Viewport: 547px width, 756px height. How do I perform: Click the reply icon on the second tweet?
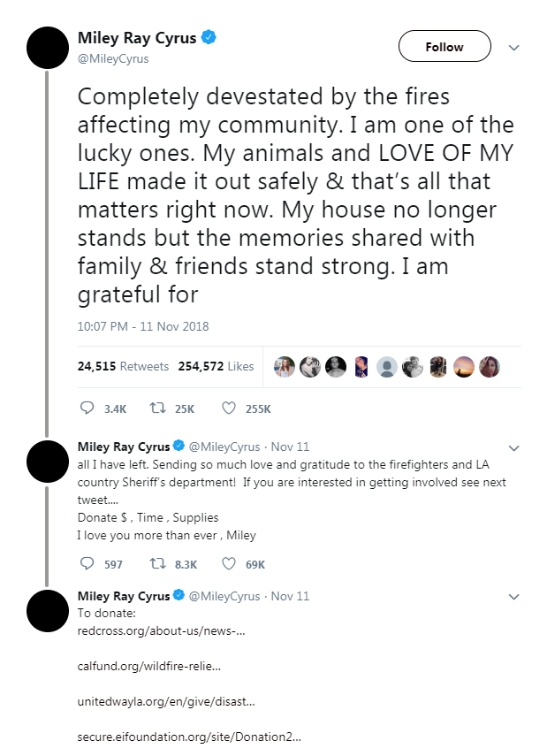[87, 563]
